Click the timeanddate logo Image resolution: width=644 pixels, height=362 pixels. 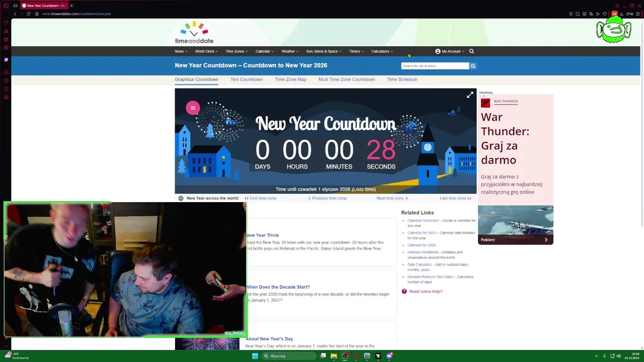point(194,33)
